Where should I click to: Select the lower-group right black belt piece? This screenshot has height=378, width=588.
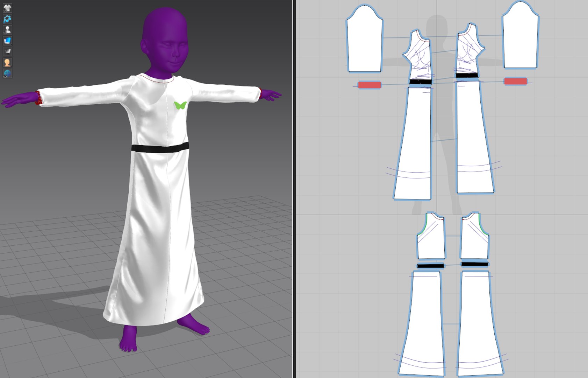pyautogui.click(x=475, y=264)
